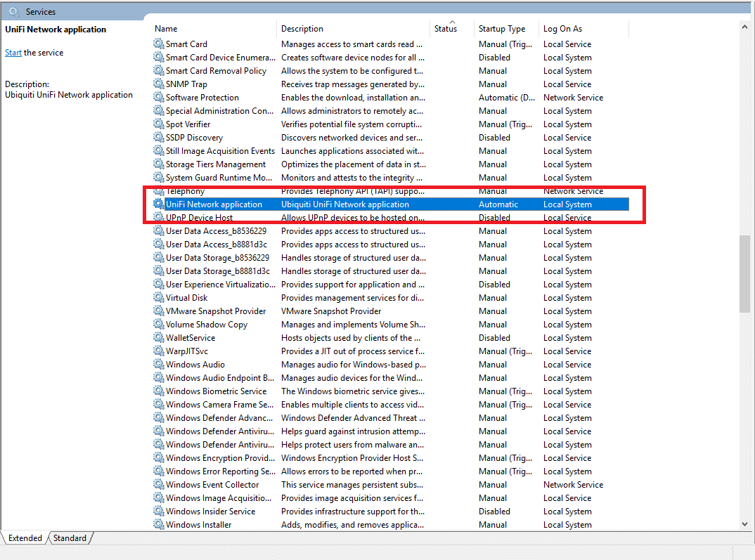Click the gear icon of Windows Installer

158,524
